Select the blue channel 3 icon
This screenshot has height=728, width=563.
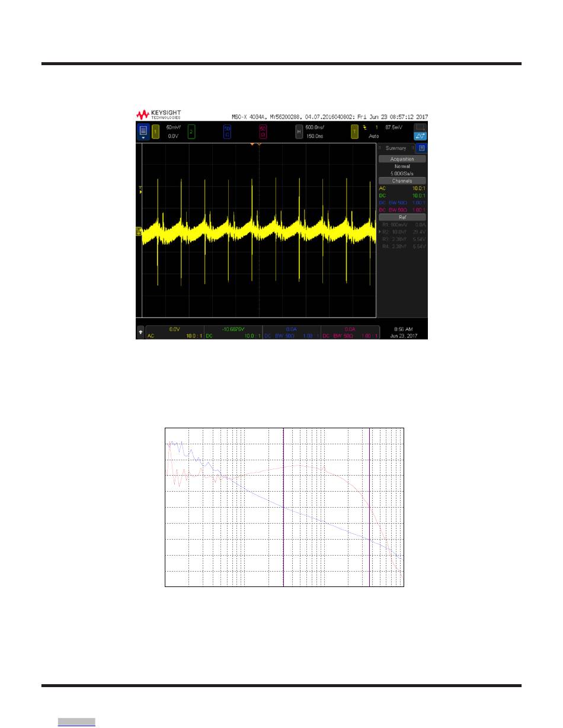click(x=227, y=132)
